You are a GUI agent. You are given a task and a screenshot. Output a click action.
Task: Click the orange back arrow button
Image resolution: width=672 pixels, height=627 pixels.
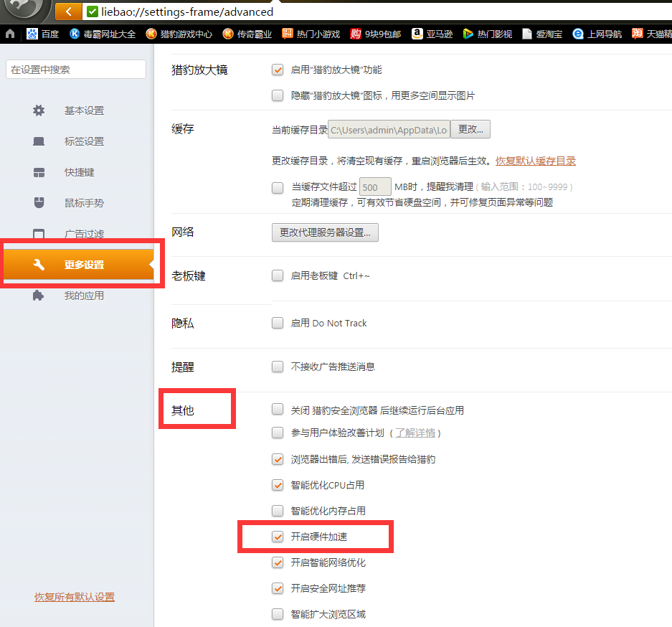coord(68,11)
